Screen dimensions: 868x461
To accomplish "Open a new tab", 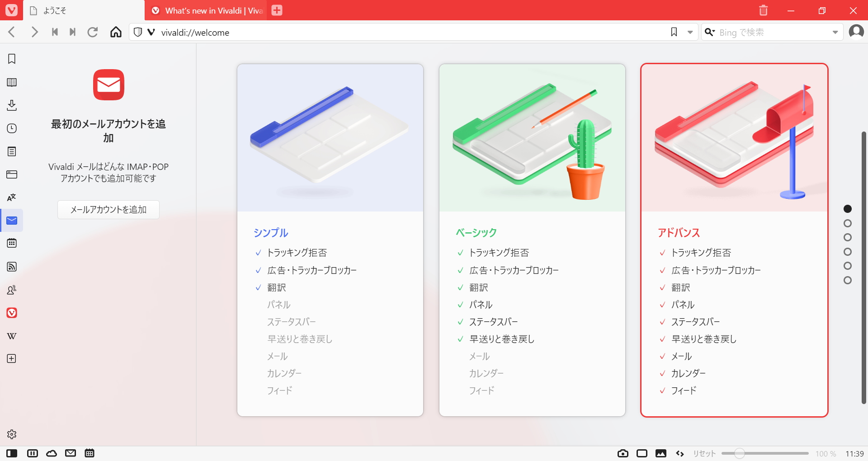I will point(277,10).
